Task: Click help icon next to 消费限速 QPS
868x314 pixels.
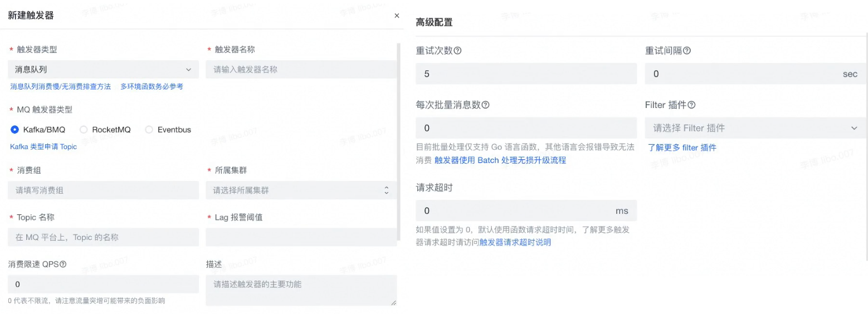Action: pyautogui.click(x=63, y=264)
